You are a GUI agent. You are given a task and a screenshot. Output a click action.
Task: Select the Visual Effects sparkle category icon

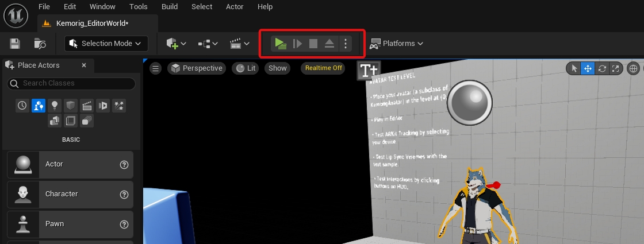click(x=119, y=106)
